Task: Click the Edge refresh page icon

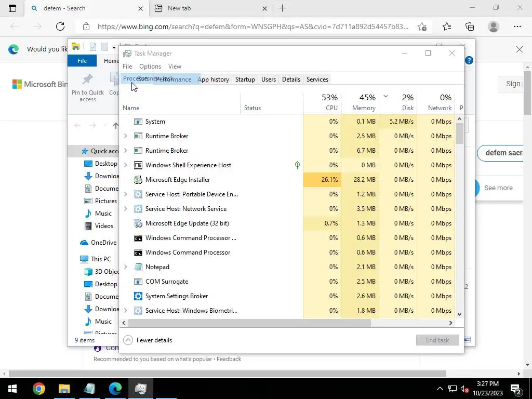Action: coord(60,26)
